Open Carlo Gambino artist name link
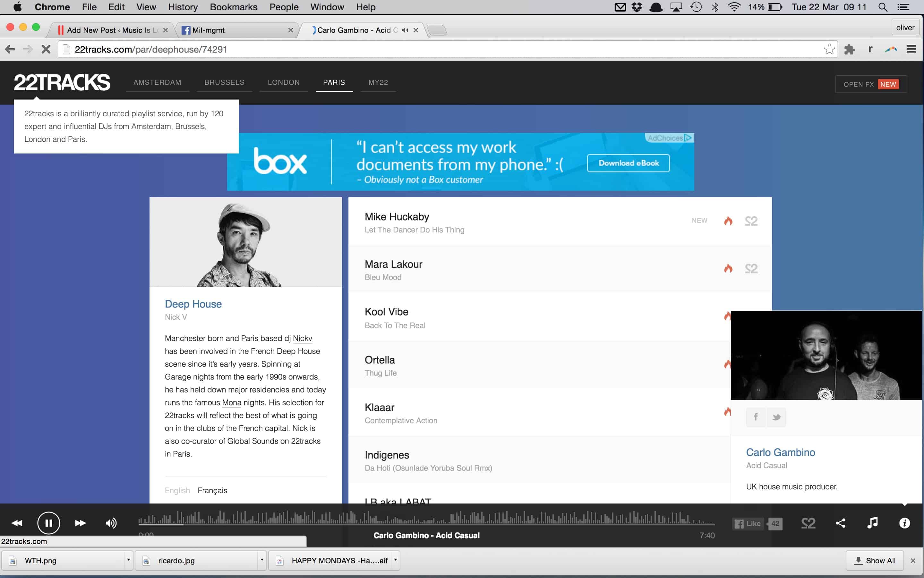Image resolution: width=924 pixels, height=578 pixels. click(781, 452)
